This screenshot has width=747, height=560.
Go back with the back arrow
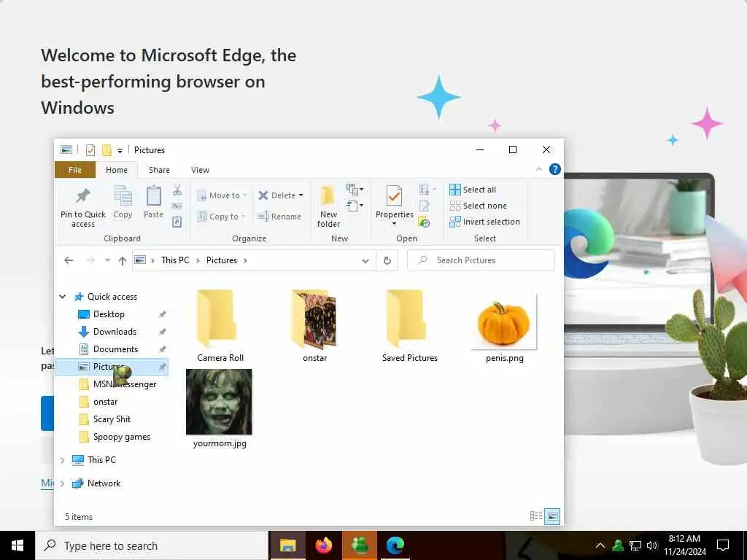tap(69, 260)
